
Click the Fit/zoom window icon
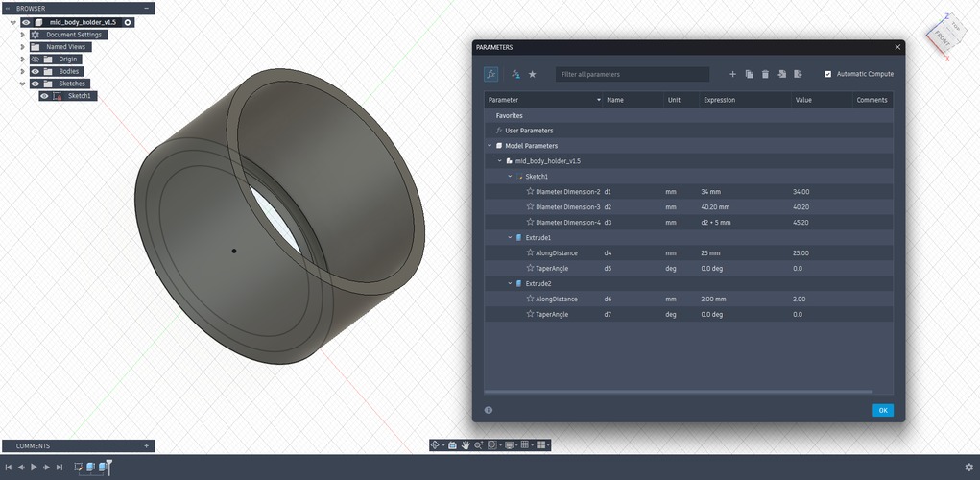tap(492, 445)
